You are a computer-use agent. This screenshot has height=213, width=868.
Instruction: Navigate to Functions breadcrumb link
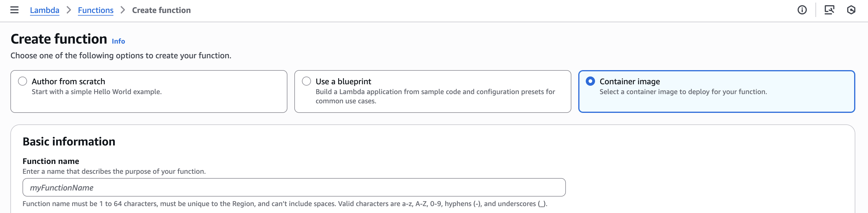[96, 10]
